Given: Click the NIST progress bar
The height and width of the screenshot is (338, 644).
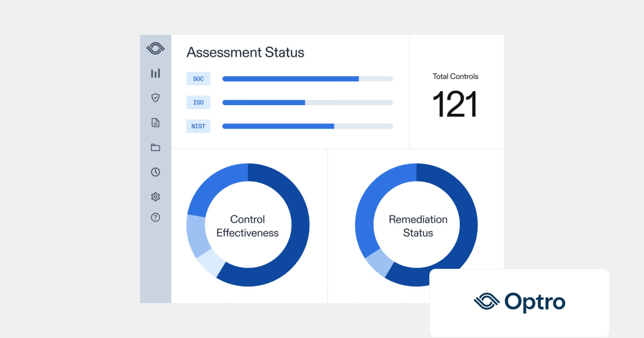Looking at the screenshot, I should pyautogui.click(x=308, y=127).
